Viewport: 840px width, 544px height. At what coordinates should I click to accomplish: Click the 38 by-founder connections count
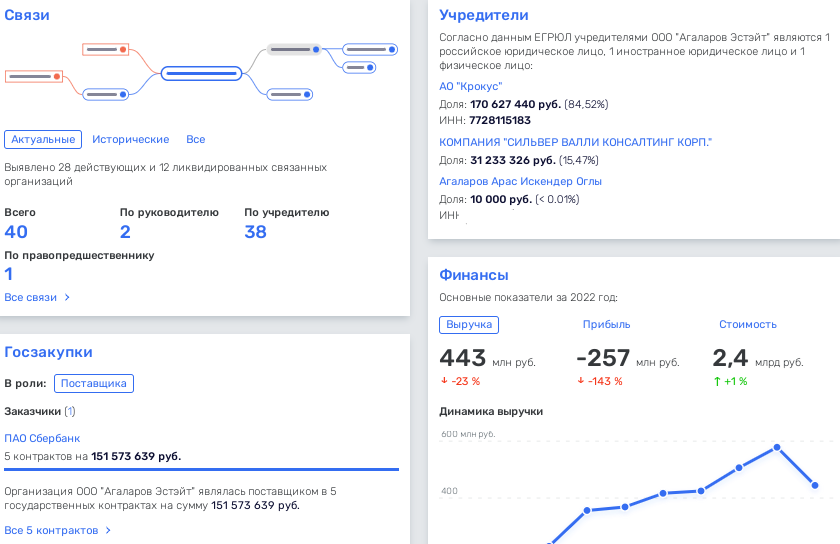pos(255,232)
